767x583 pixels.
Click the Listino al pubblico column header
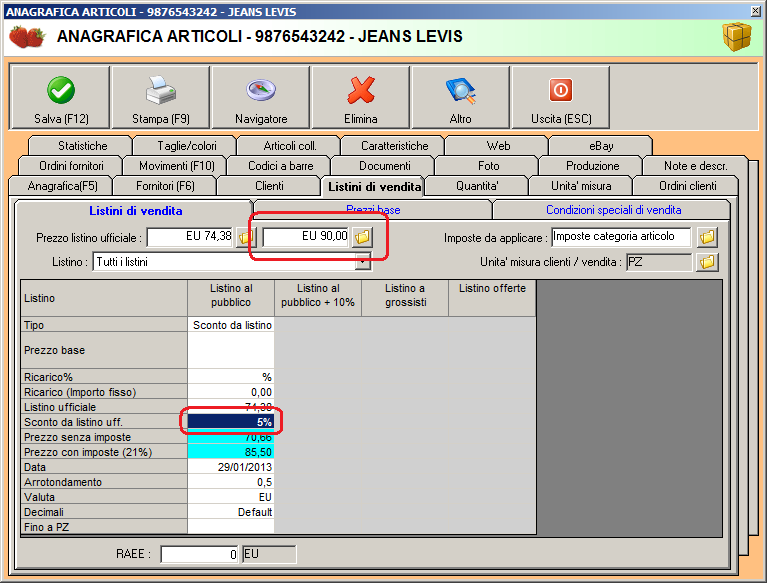coord(231,298)
